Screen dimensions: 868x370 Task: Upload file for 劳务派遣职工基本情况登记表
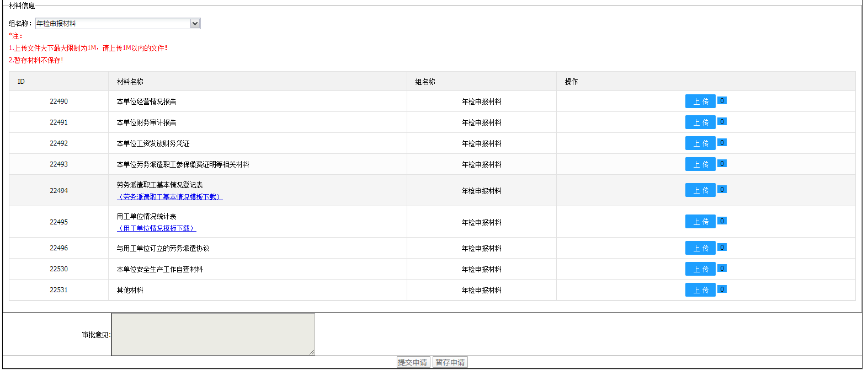pos(700,190)
